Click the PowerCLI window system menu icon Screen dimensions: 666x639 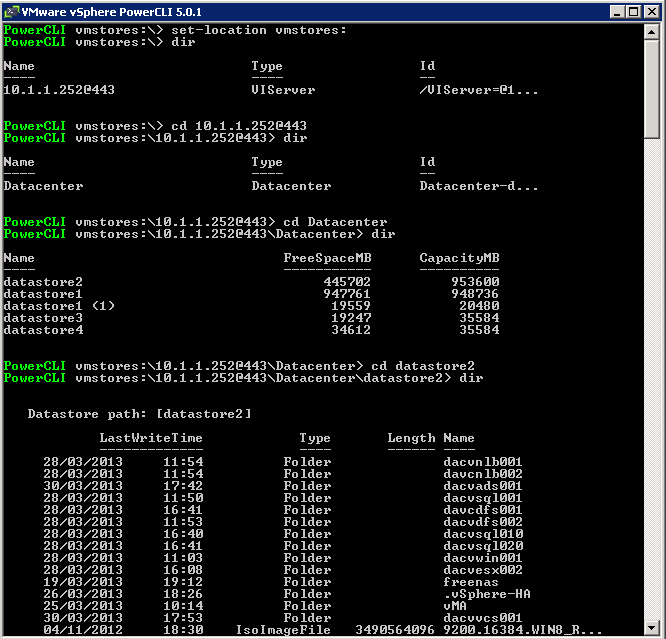11,11
